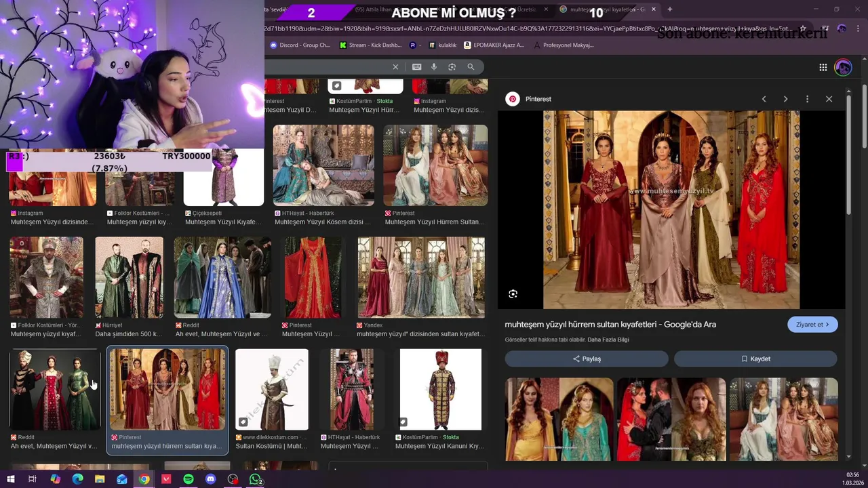Close the image preview panel
Image resolution: width=868 pixels, height=488 pixels.
click(x=829, y=99)
